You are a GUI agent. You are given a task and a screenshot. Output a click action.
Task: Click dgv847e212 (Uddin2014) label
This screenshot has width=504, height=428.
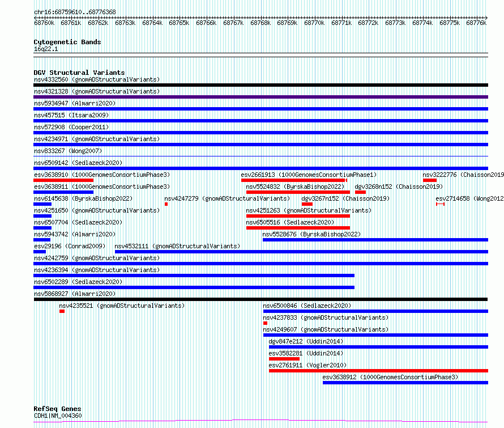(x=306, y=341)
